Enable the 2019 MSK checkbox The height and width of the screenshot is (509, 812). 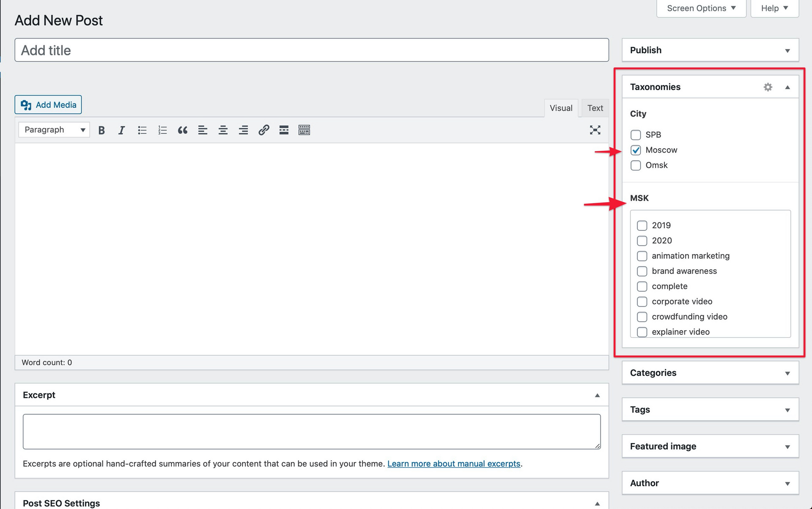pyautogui.click(x=642, y=225)
